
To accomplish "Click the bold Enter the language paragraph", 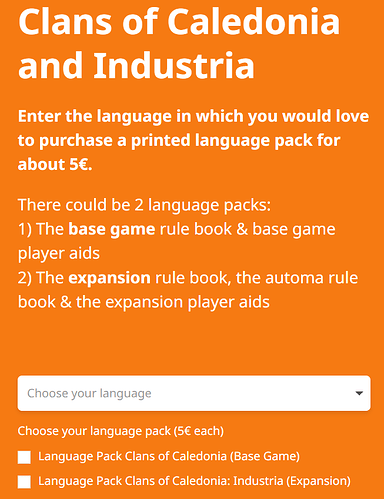I will [x=193, y=140].
